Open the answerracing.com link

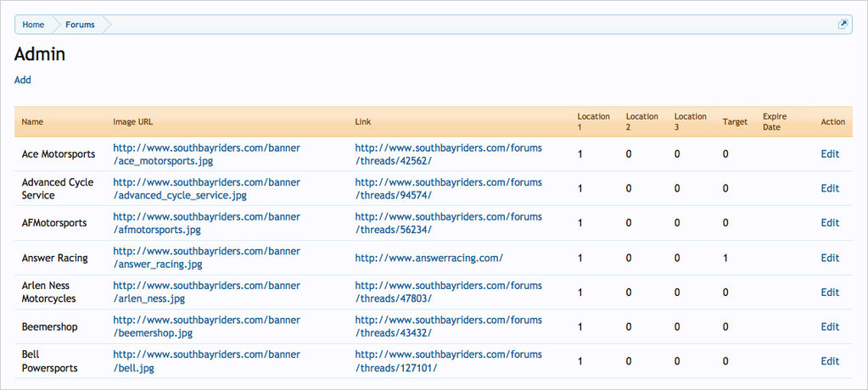[428, 258]
